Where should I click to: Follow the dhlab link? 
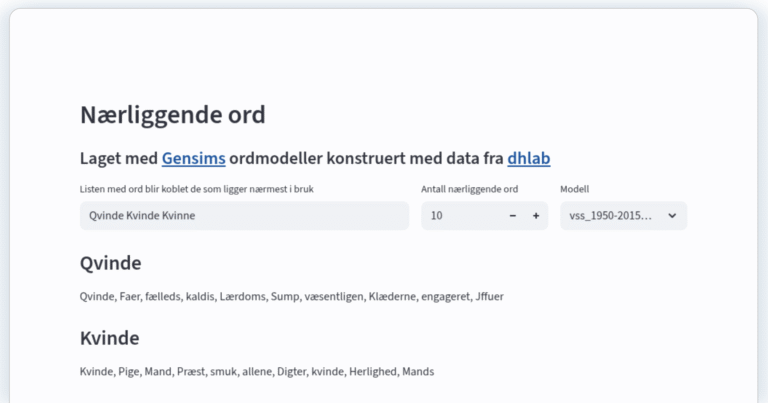528,158
